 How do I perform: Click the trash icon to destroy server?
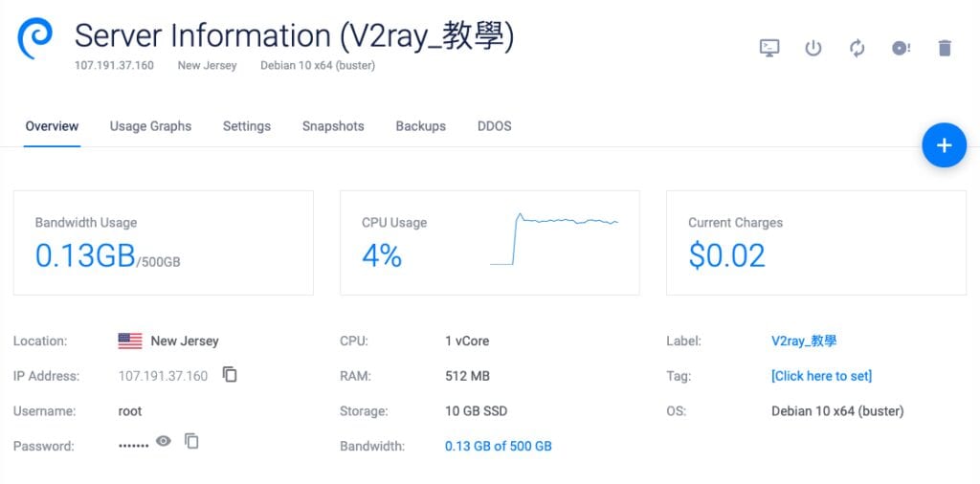pyautogui.click(x=945, y=48)
